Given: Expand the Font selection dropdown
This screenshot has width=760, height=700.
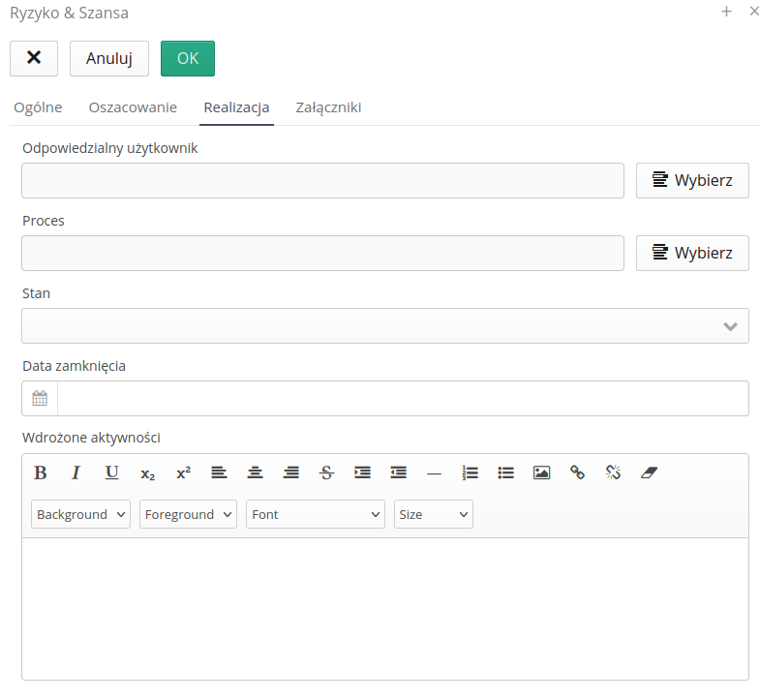Looking at the screenshot, I should (x=316, y=514).
